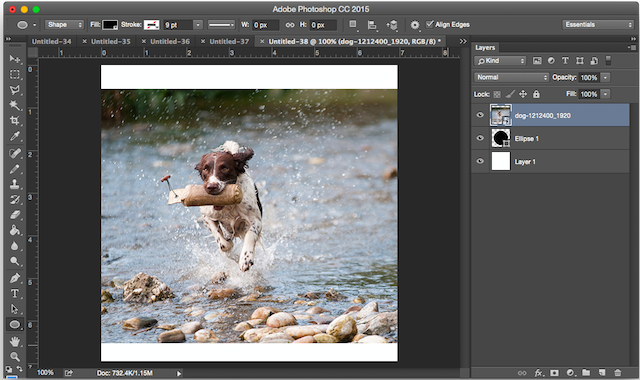The height and width of the screenshot is (380, 640).
Task: Select the Move tool
Action: tap(15, 59)
